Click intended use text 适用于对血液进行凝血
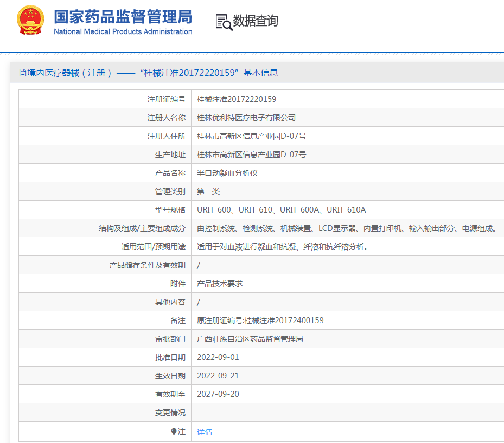Screen dimensions: 504x443 tap(283, 247)
